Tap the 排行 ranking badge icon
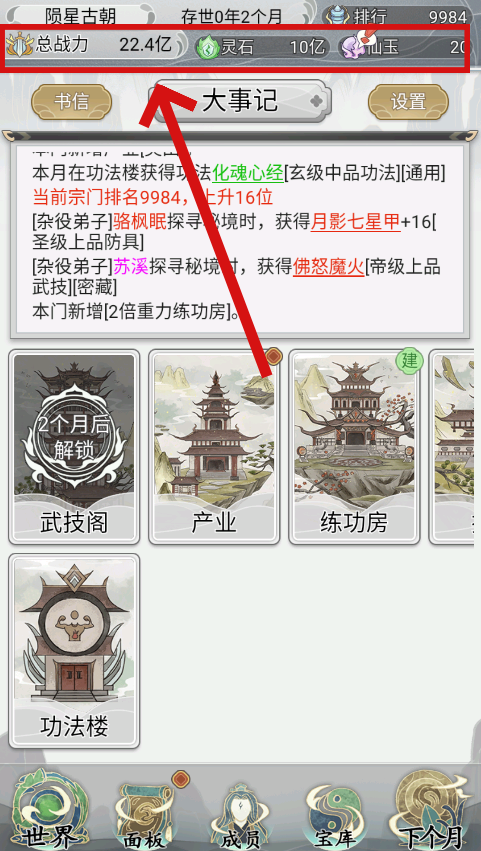 click(338, 15)
